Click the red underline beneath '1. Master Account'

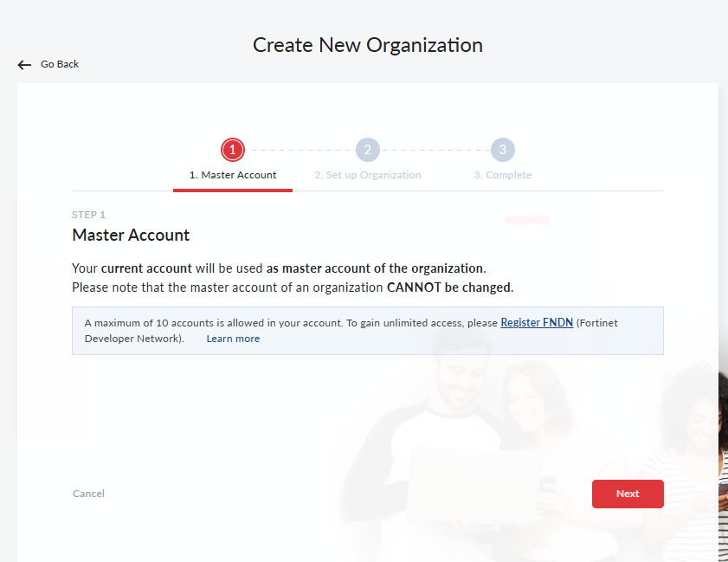tap(232, 189)
